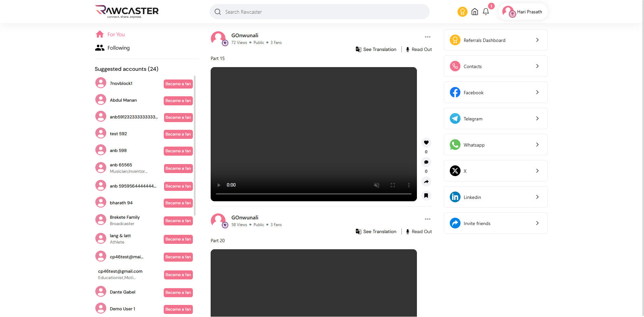This screenshot has height=317, width=644.
Task: Become a fan of Abdul Manan
Action: click(x=178, y=101)
